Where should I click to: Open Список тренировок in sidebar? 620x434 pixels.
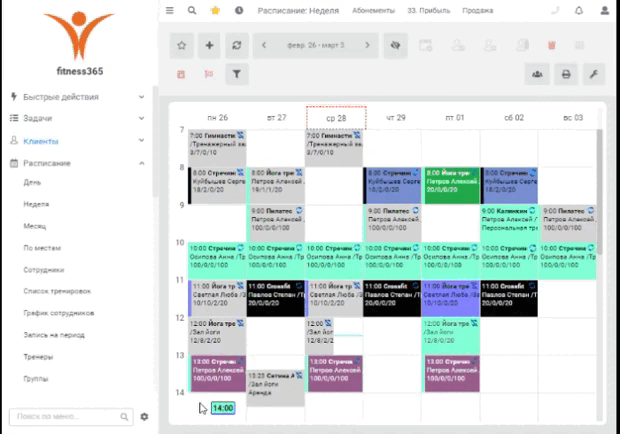pyautogui.click(x=57, y=291)
